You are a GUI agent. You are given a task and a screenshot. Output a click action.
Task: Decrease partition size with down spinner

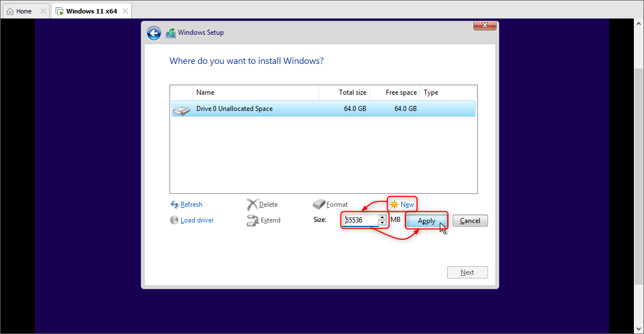pos(383,223)
